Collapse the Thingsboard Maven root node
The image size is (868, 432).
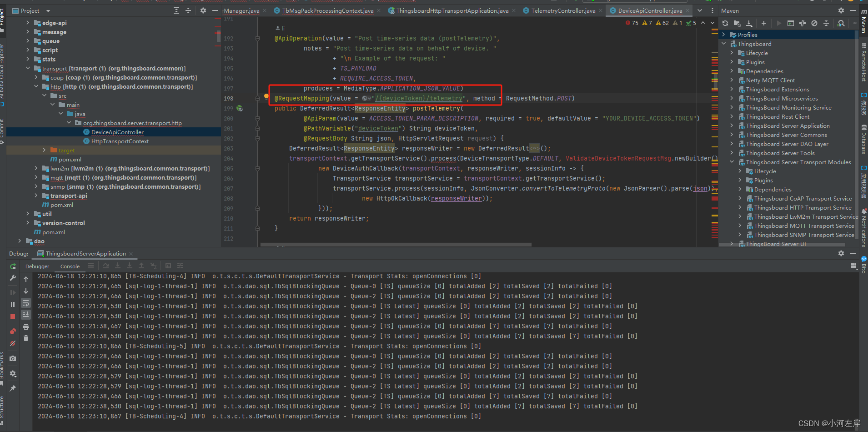point(723,44)
